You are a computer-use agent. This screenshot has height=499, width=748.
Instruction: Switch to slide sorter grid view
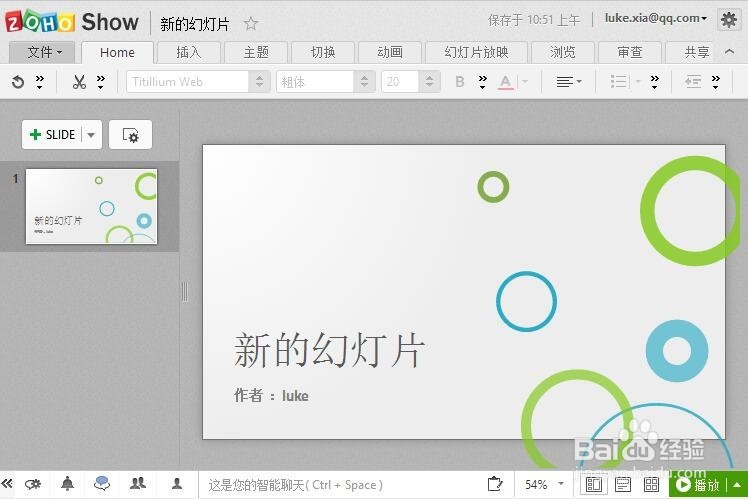coord(651,485)
